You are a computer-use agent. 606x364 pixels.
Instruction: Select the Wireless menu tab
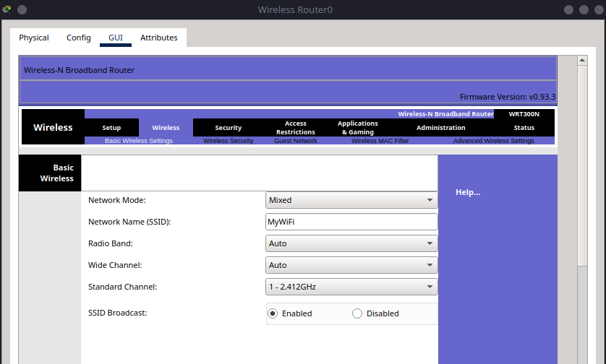[x=166, y=128]
